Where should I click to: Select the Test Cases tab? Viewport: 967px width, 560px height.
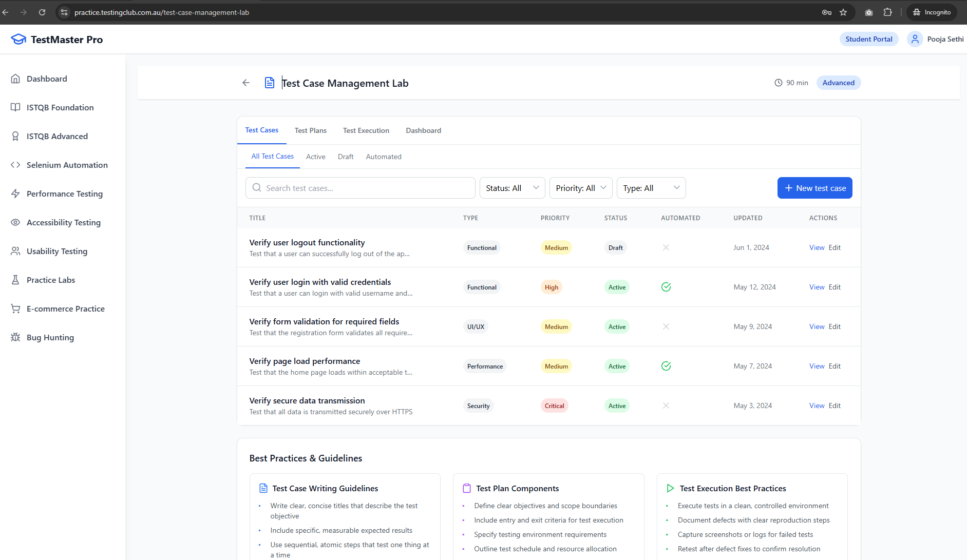point(262,130)
